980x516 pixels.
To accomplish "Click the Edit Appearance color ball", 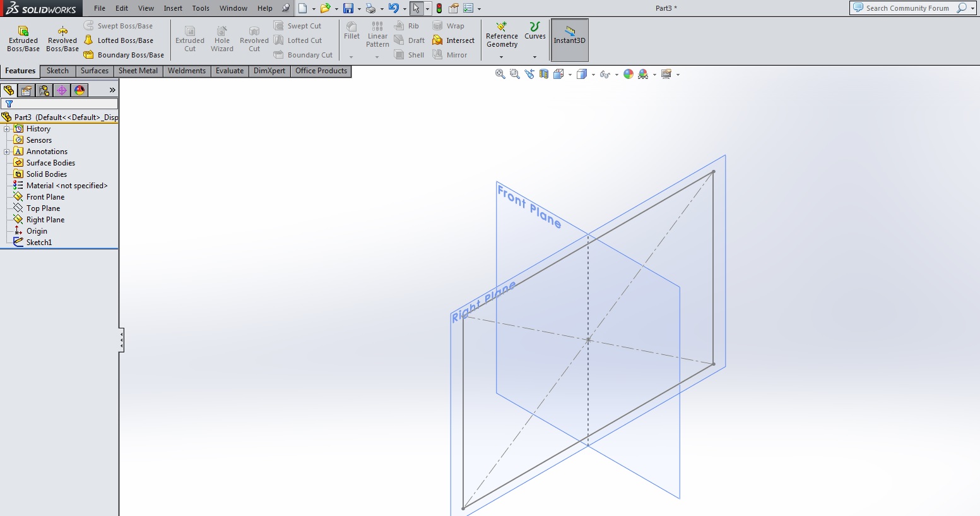I will click(x=628, y=75).
